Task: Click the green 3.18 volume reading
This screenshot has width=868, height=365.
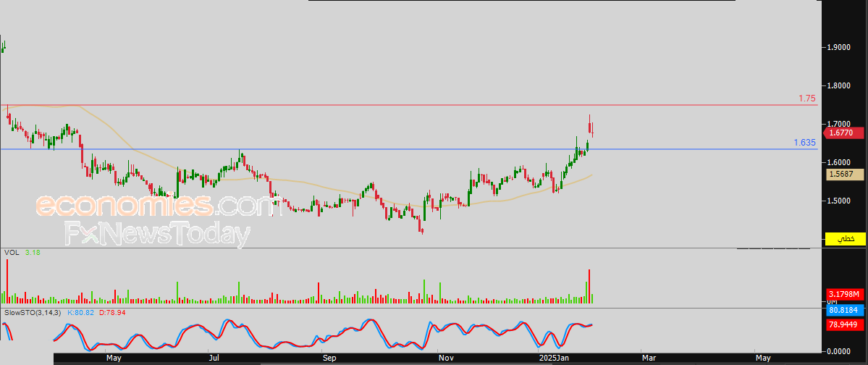Action: (x=32, y=253)
